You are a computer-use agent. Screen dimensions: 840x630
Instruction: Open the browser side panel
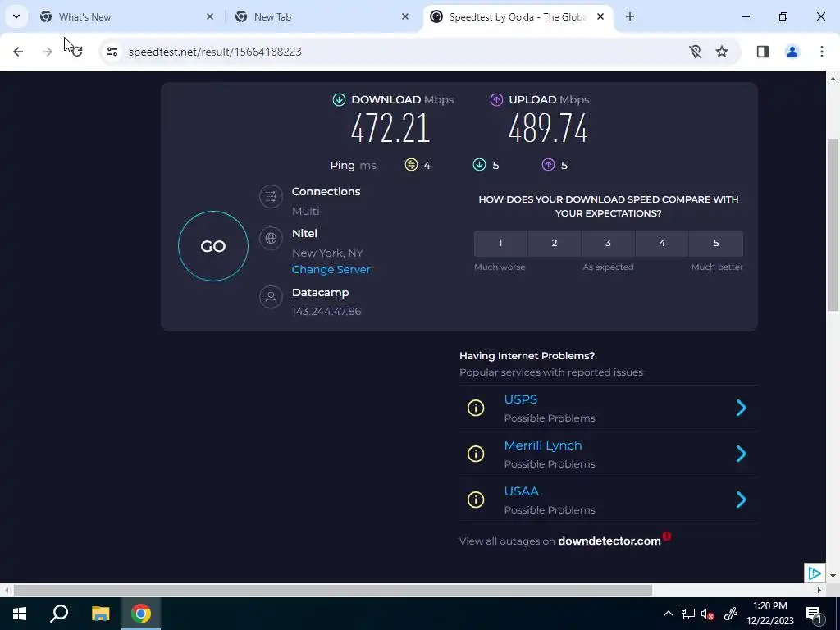[762, 52]
